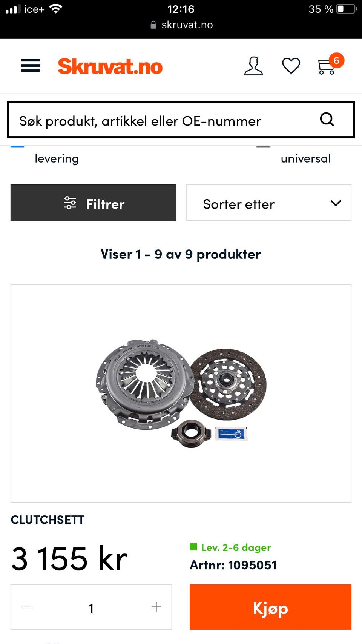
Task: Click the Sorter etter chevron arrow
Action: point(336,203)
